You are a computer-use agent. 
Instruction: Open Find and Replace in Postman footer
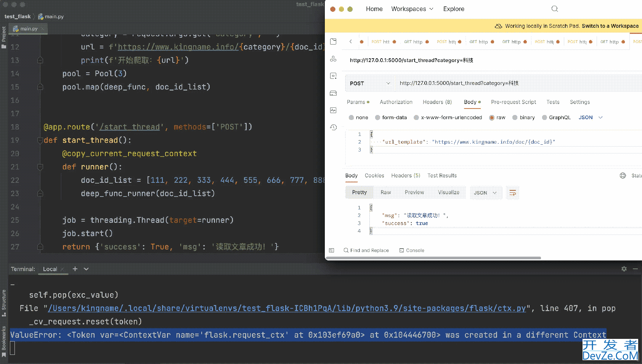pos(366,250)
